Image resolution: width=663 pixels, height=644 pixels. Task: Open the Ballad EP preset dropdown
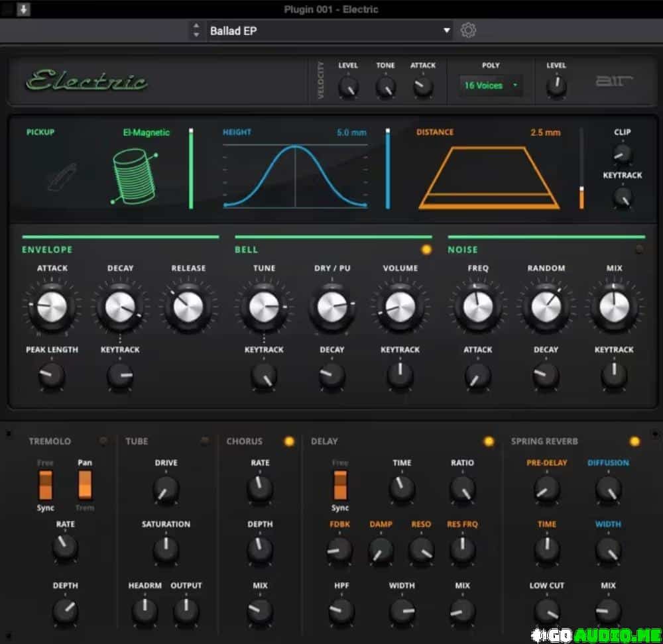point(330,31)
